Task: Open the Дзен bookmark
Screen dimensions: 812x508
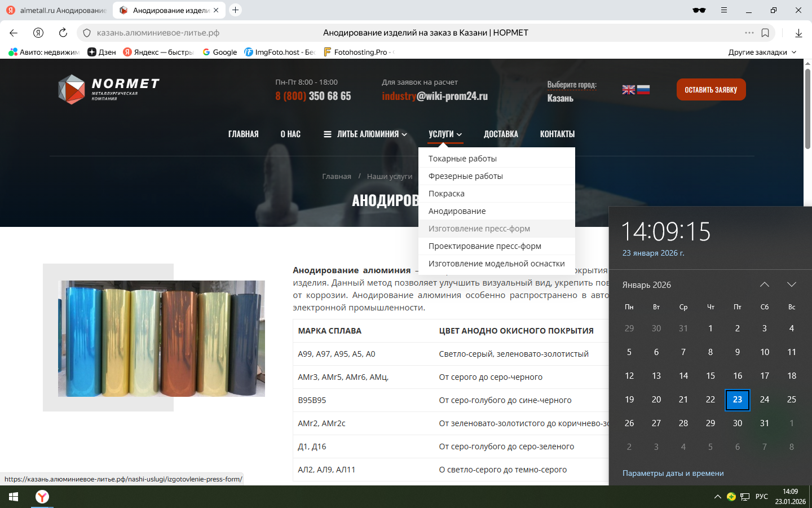Action: [x=101, y=52]
